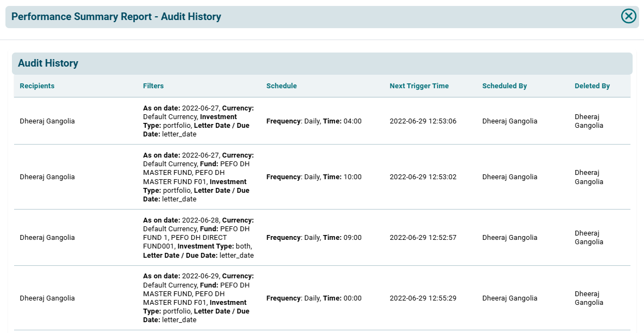Click next trigger time 2022-06-29 12:52:57
Image resolution: width=644 pixels, height=333 pixels.
pos(423,238)
